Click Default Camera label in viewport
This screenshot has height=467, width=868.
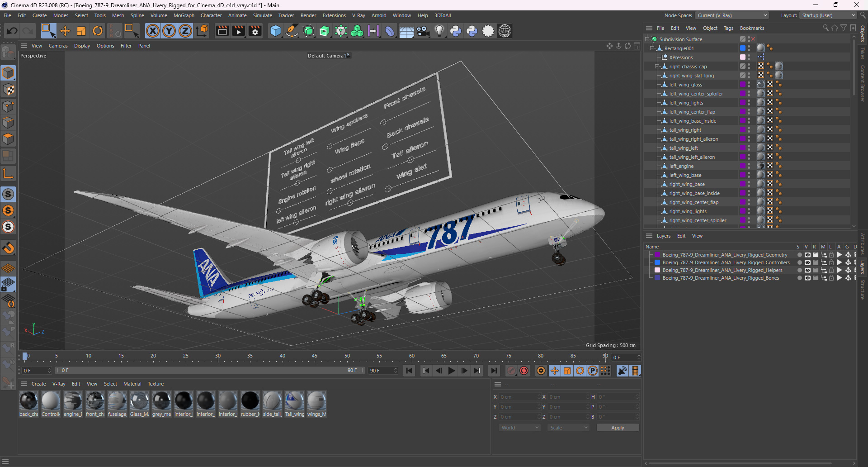click(x=325, y=56)
